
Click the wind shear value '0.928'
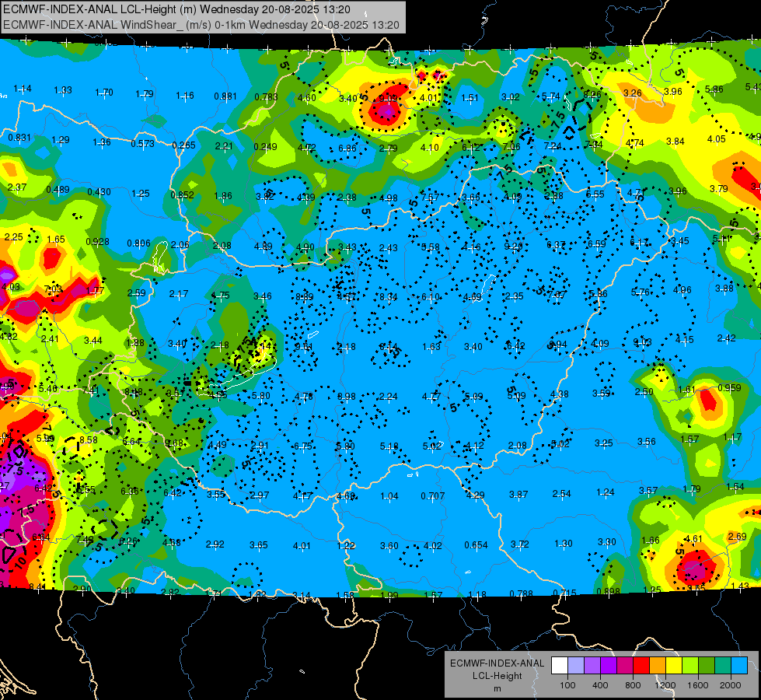tap(97, 241)
